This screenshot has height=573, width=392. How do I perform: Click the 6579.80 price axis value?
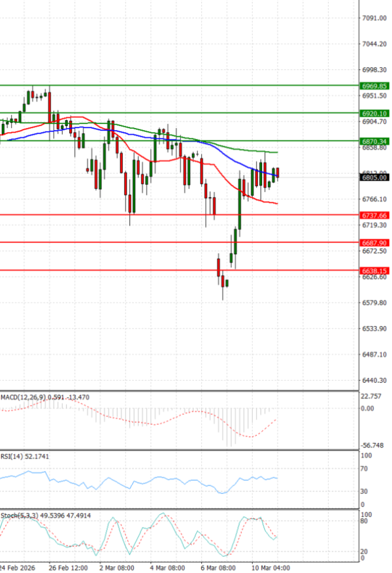tap(374, 303)
